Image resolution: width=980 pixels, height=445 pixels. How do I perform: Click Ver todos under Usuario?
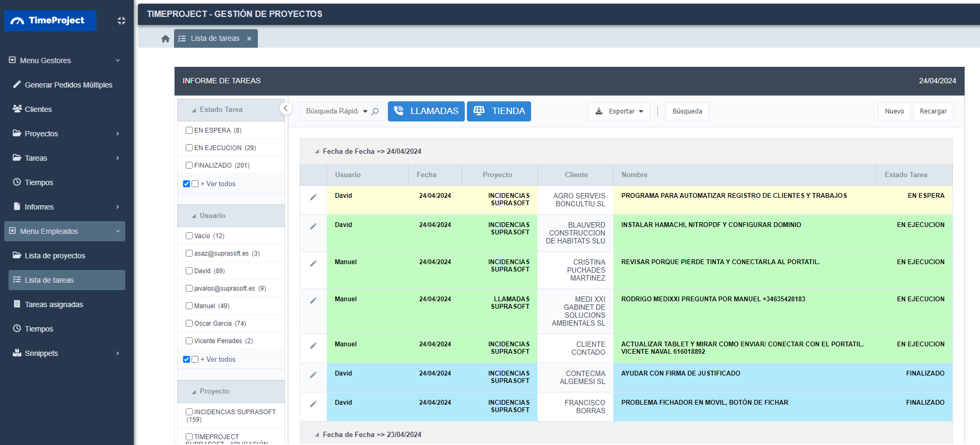point(218,360)
